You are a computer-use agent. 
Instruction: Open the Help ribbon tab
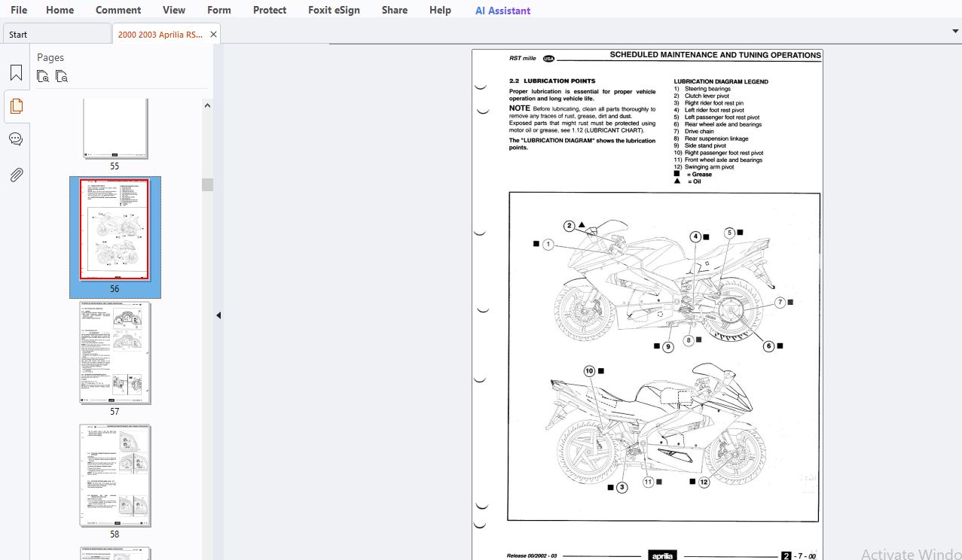(440, 10)
